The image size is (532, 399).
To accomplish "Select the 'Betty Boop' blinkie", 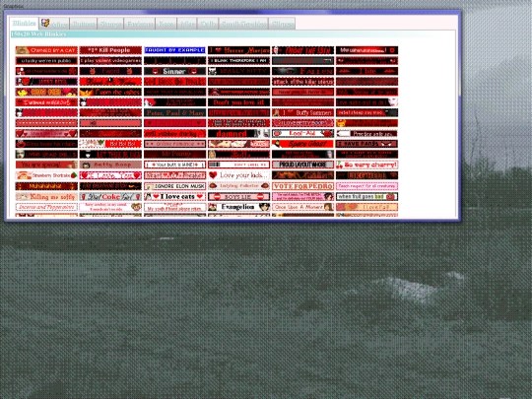I will click(x=110, y=165).
